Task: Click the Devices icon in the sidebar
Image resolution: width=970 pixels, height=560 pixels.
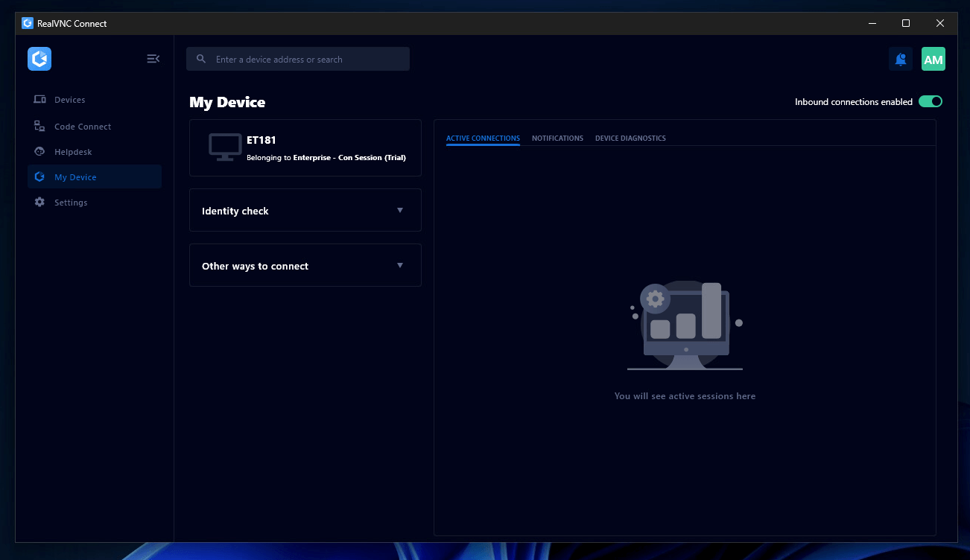Action: pyautogui.click(x=39, y=100)
